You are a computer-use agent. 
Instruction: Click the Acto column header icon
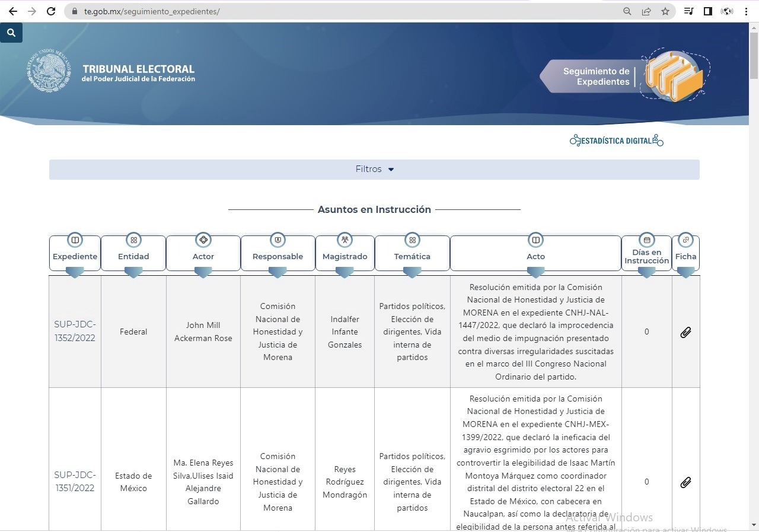(535, 240)
